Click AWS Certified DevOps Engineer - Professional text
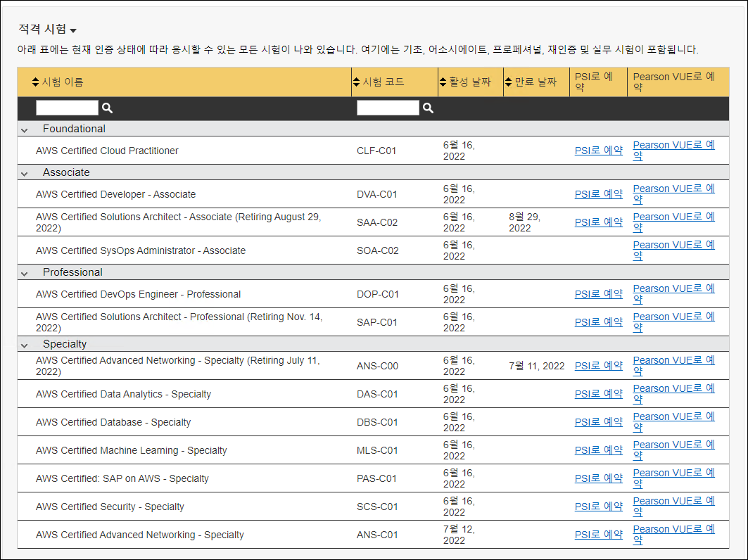 click(138, 294)
